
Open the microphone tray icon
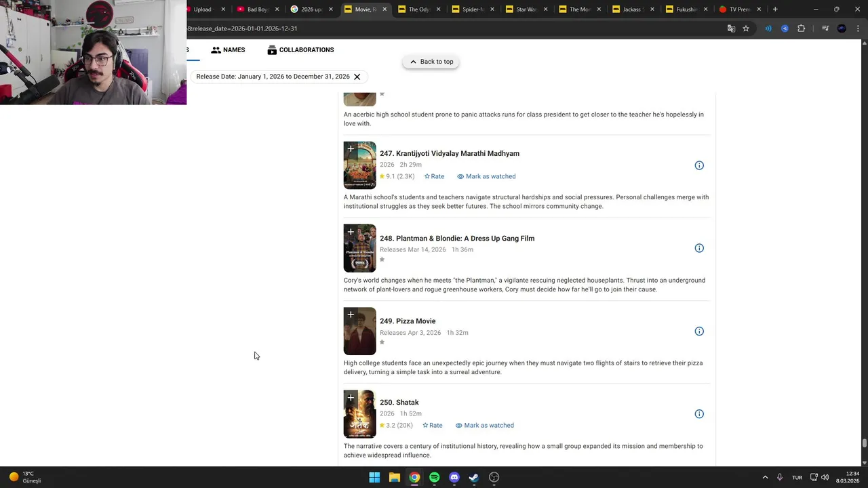pos(780,477)
